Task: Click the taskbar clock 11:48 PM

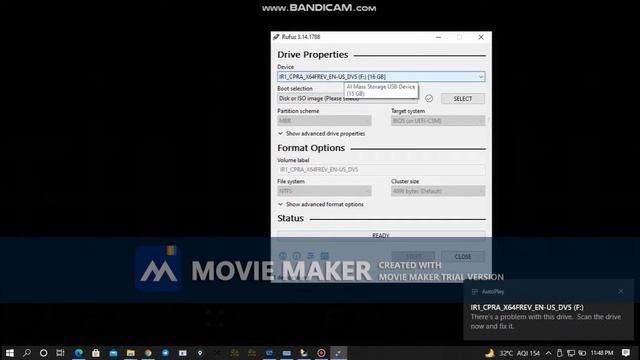Action: point(602,353)
